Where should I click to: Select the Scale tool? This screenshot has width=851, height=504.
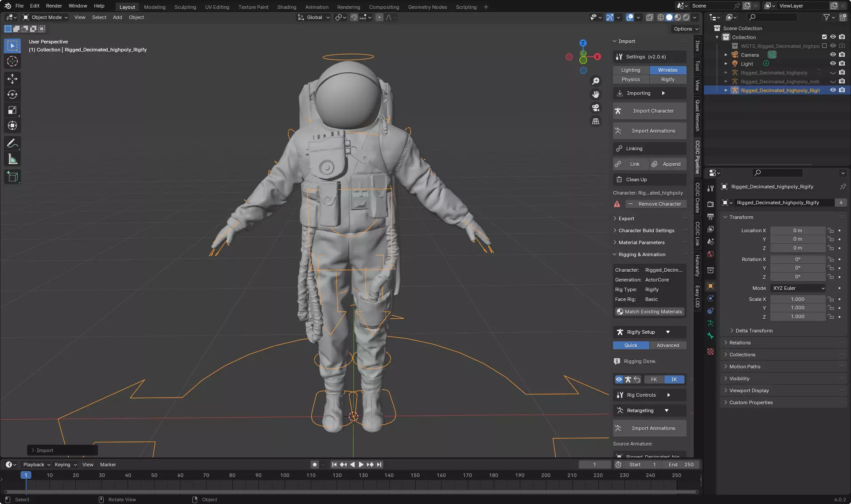click(x=12, y=110)
